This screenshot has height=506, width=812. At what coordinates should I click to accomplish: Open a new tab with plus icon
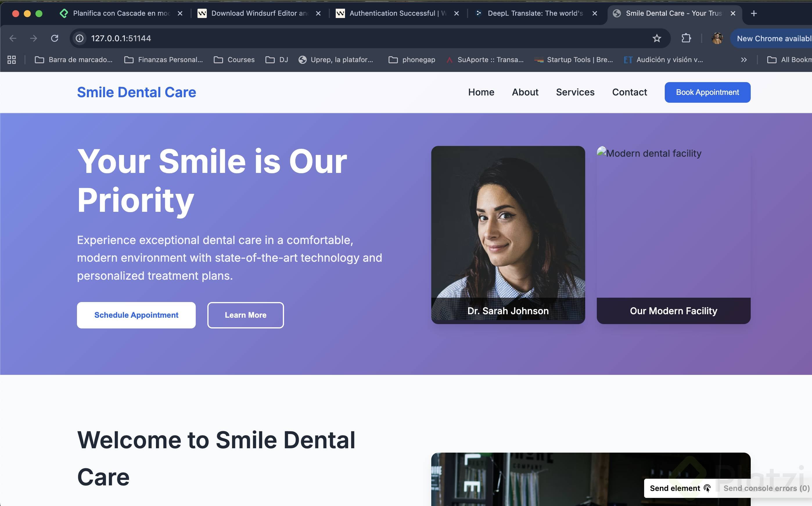coord(754,13)
